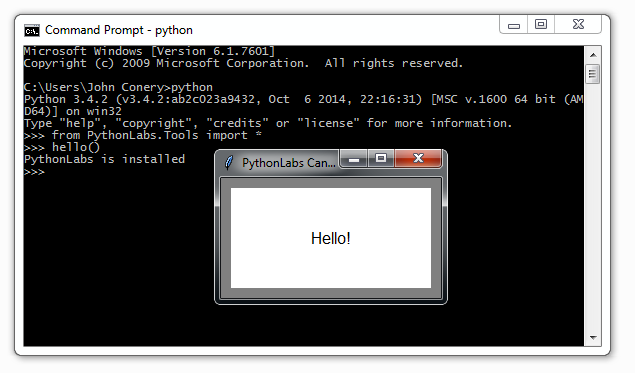This screenshot has width=635, height=373.
Task: Click the 'PythonLabs Can...' window title
Action: [x=288, y=163]
